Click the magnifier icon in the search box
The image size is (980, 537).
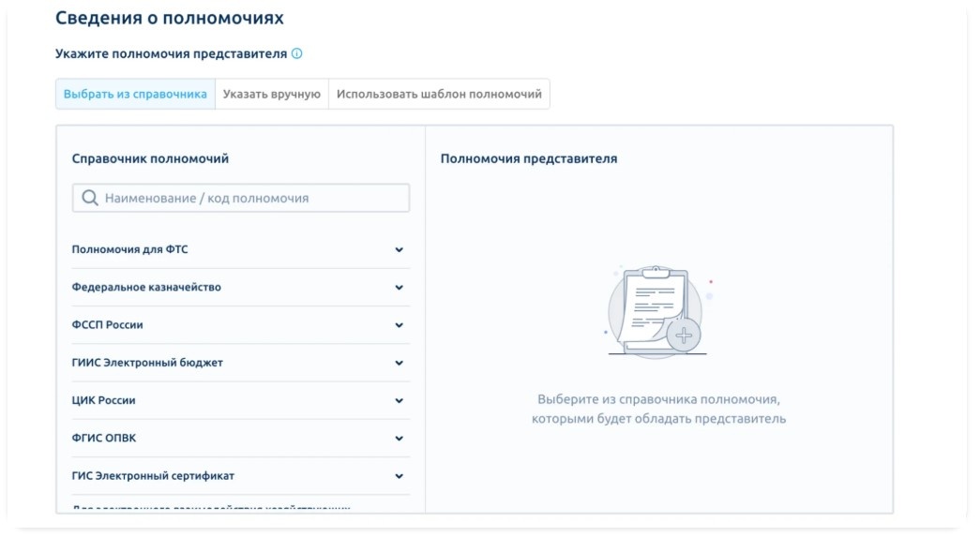point(90,198)
